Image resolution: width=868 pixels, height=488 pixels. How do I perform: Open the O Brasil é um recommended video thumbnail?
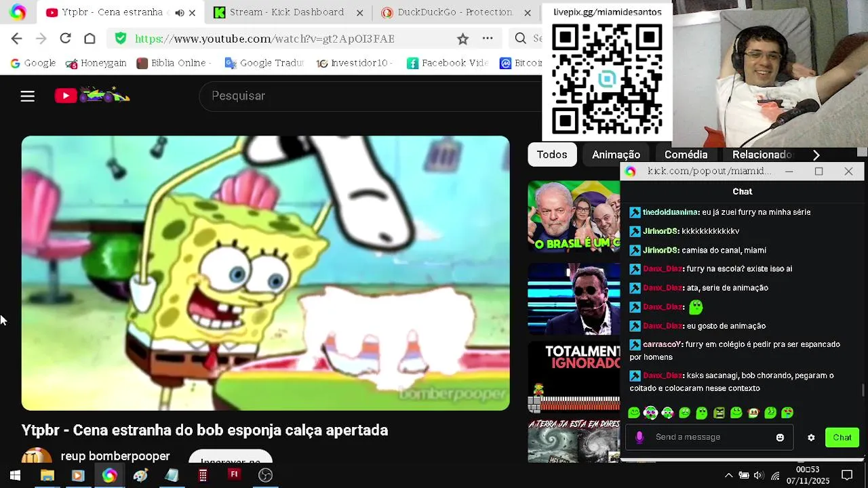pyautogui.click(x=574, y=216)
